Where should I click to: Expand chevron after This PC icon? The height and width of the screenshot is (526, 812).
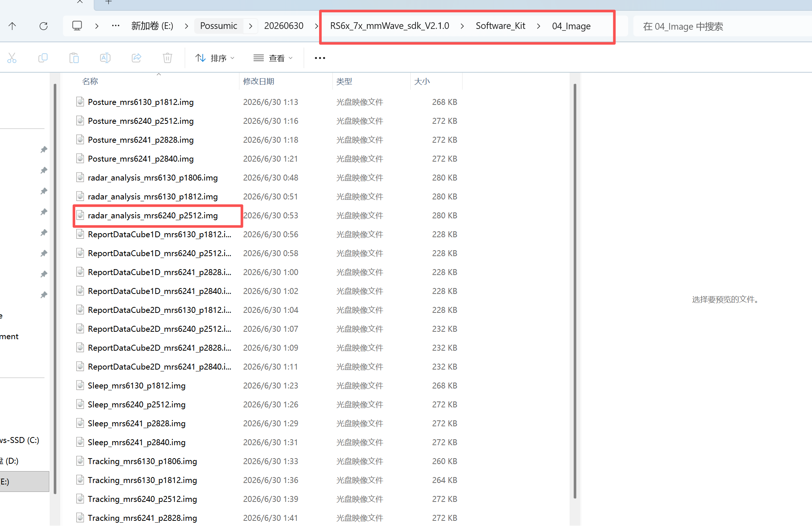pyautogui.click(x=97, y=26)
